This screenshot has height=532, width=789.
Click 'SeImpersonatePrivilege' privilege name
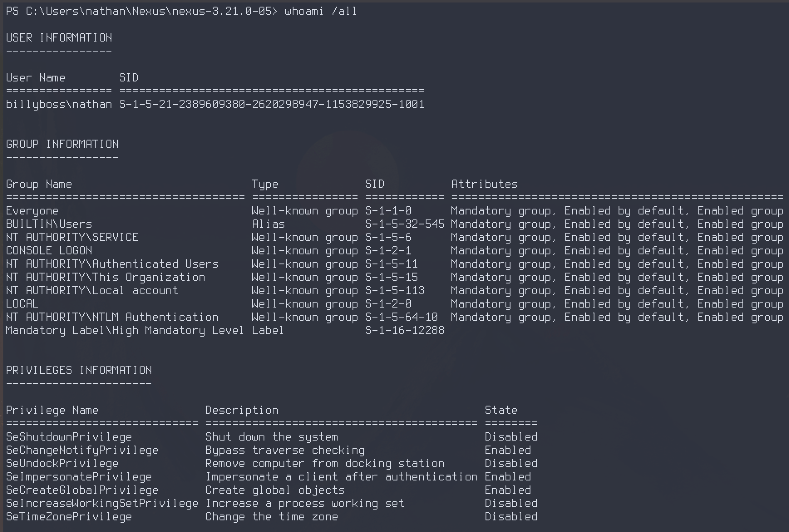pos(79,477)
